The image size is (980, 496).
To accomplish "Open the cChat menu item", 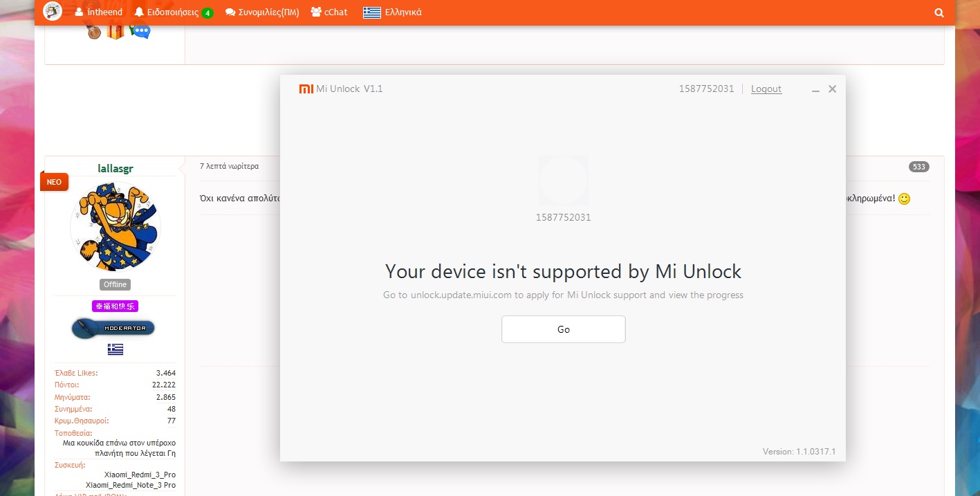I will (x=329, y=12).
